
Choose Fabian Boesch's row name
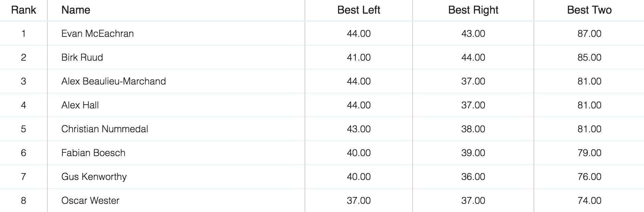point(93,153)
